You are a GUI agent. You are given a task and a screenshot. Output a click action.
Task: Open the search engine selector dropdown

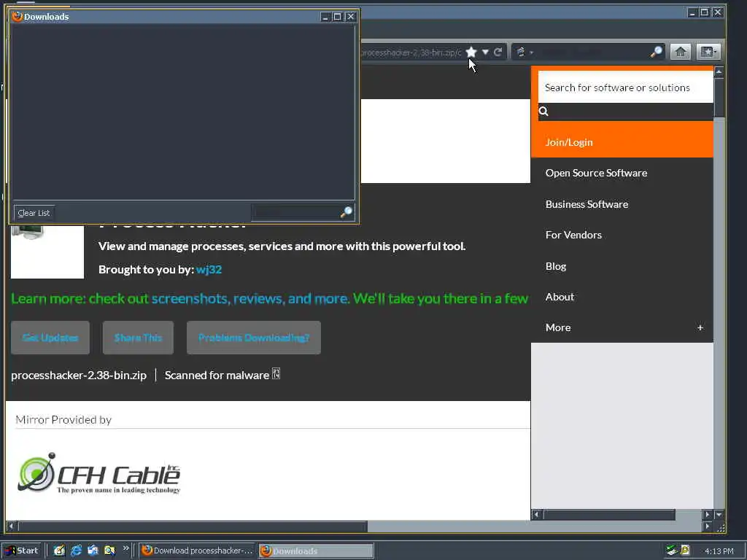coord(525,52)
